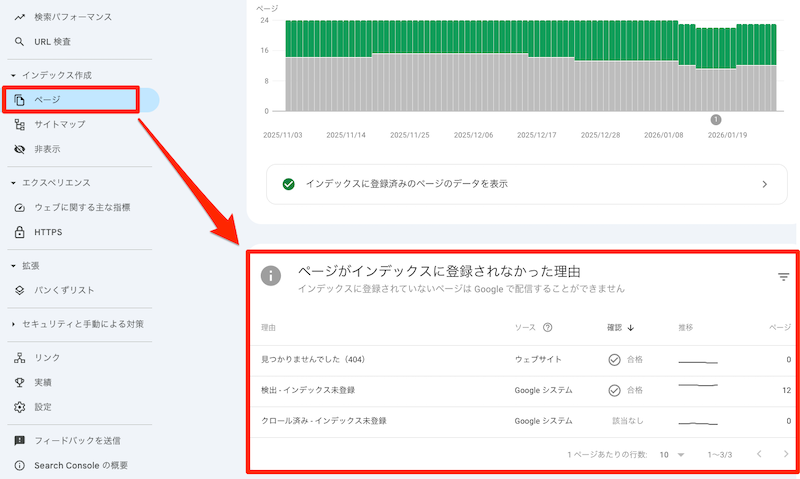Click フィードバックを送信 link
Screen dimensions: 800x479
(x=76, y=440)
